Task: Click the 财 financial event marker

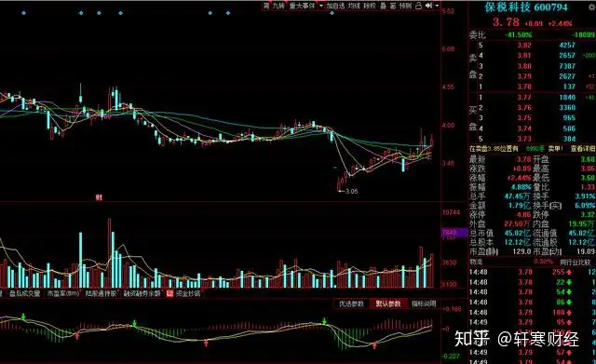Action: tap(99, 197)
